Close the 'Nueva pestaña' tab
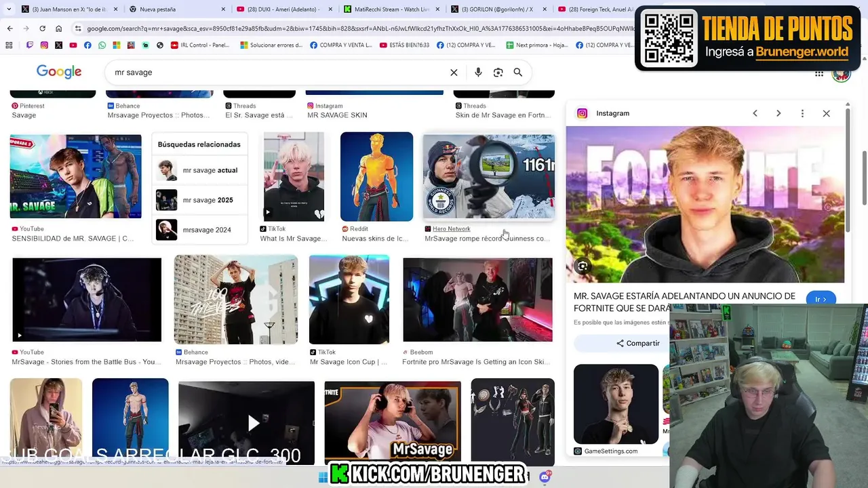This screenshot has width=868, height=488. point(223,9)
